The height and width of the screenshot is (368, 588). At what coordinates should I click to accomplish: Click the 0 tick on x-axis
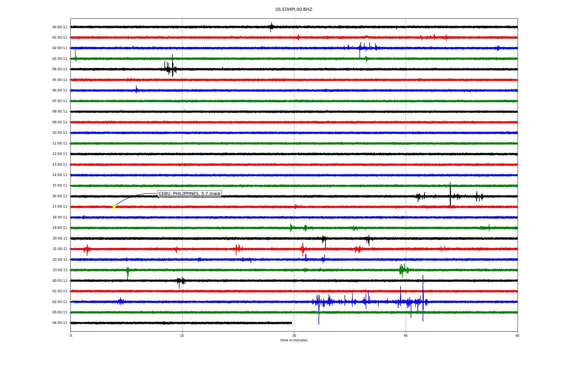tap(71, 335)
